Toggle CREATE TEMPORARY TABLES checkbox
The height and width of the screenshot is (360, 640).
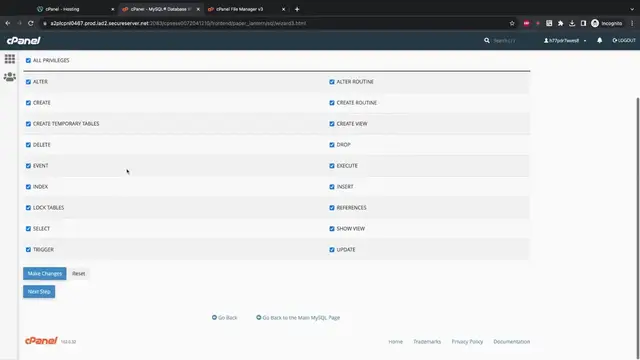[28, 124]
